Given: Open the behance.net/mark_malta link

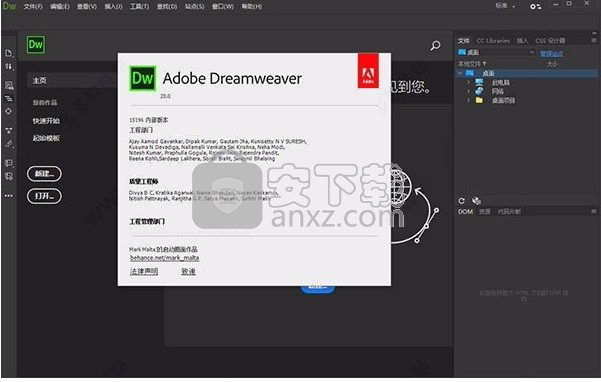Looking at the screenshot, I should [x=164, y=258].
